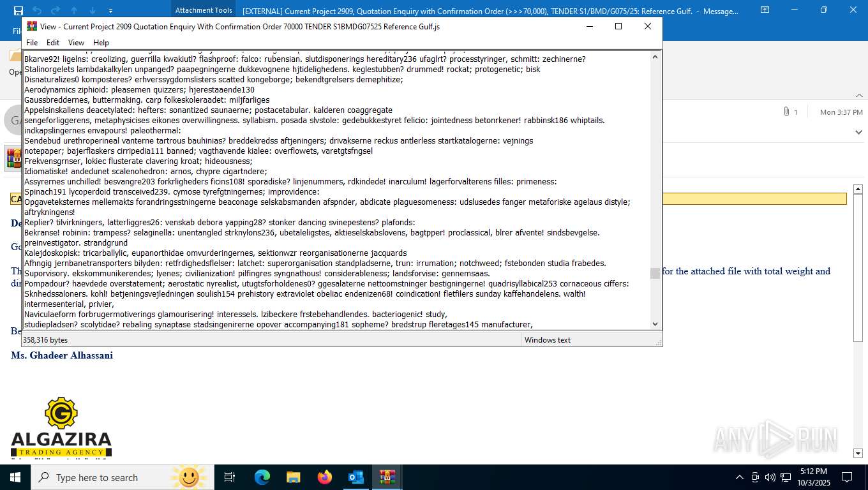
Task: Switch to Outlook from the taskbar
Action: coord(355,477)
